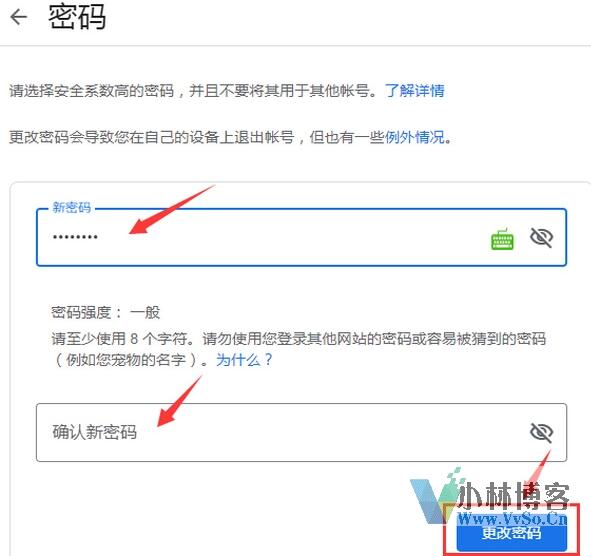This screenshot has width=591, height=556.
Task: Click the masked password dots
Action: click(75, 237)
